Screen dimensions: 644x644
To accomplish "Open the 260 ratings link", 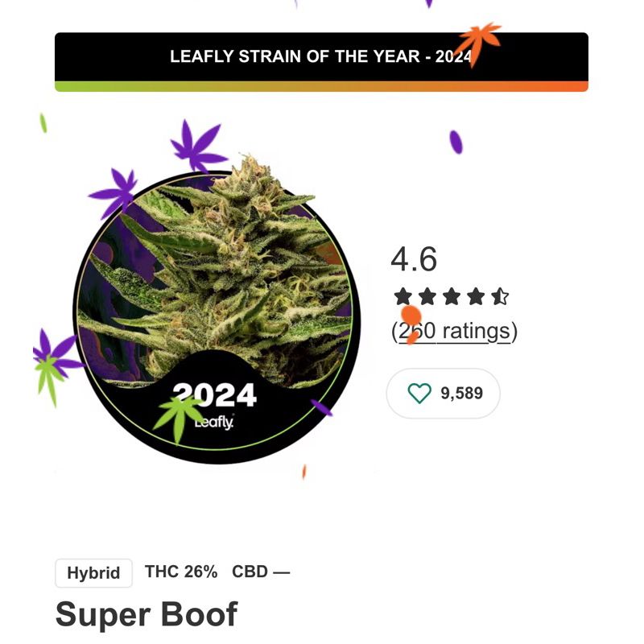I will pyautogui.click(x=455, y=331).
